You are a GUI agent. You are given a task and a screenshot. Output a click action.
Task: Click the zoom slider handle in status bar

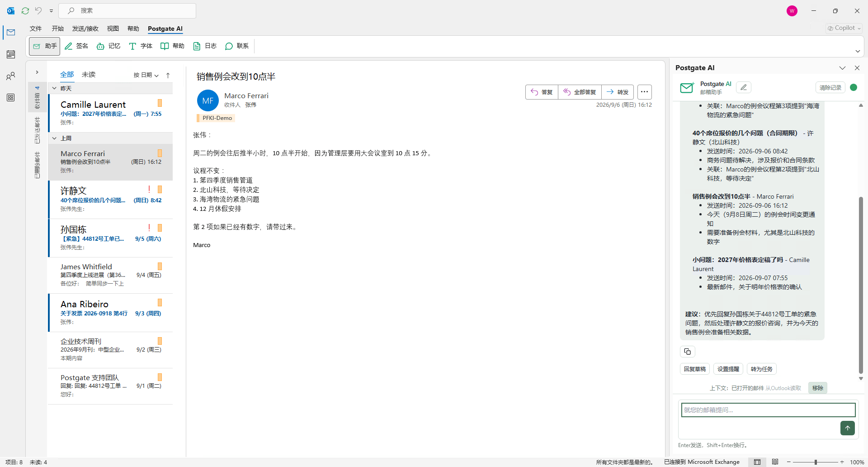(x=816, y=462)
